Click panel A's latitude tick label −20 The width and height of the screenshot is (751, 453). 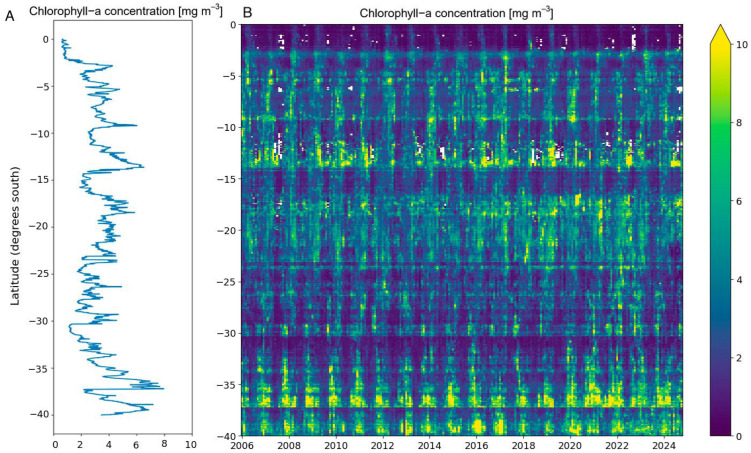point(39,227)
